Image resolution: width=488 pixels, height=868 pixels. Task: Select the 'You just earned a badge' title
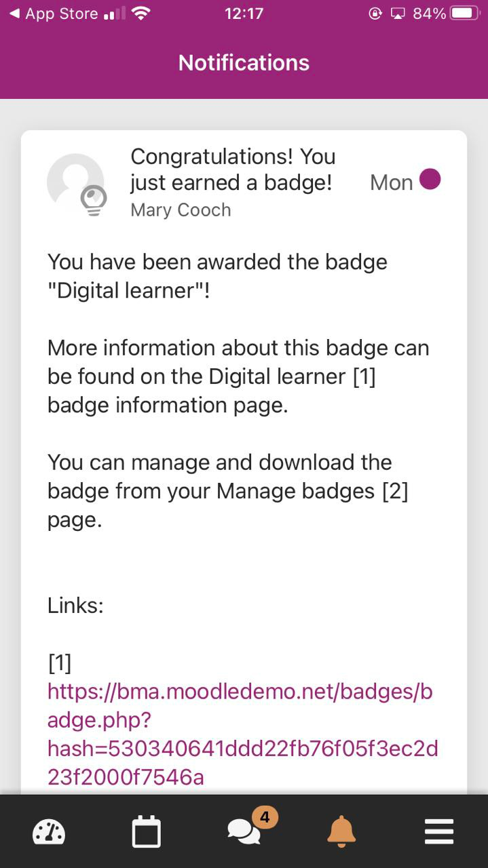233,170
